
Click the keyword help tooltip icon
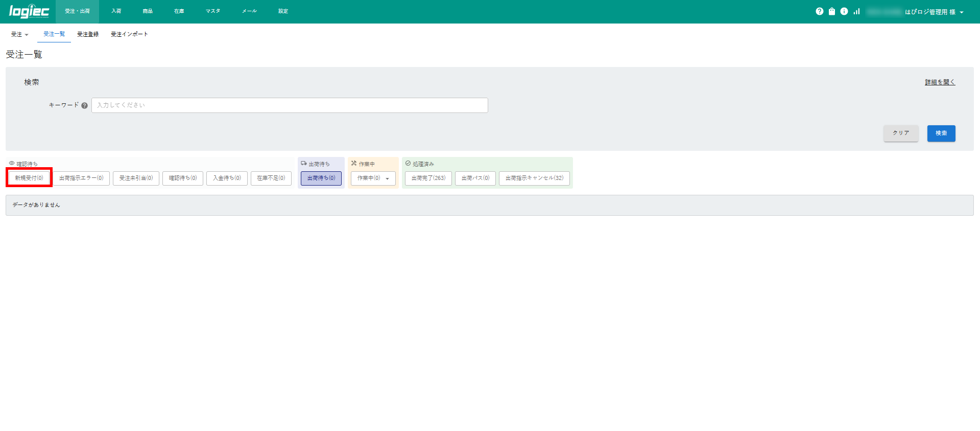pos(85,105)
